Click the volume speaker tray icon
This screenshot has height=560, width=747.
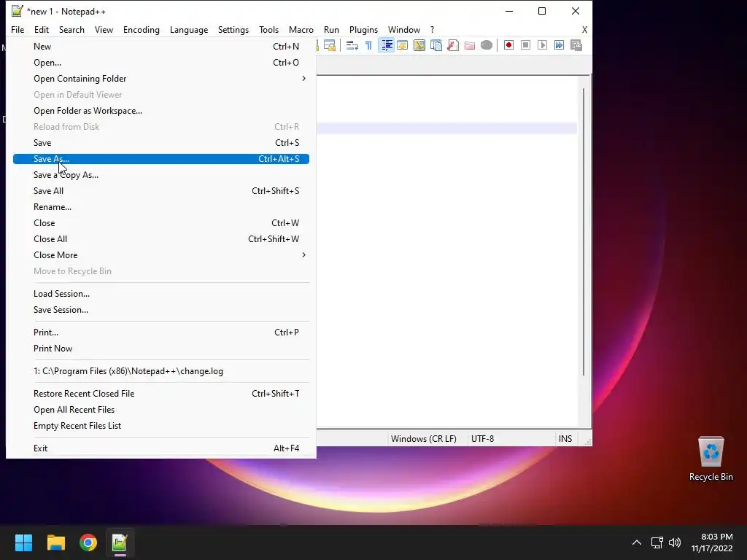(675, 542)
